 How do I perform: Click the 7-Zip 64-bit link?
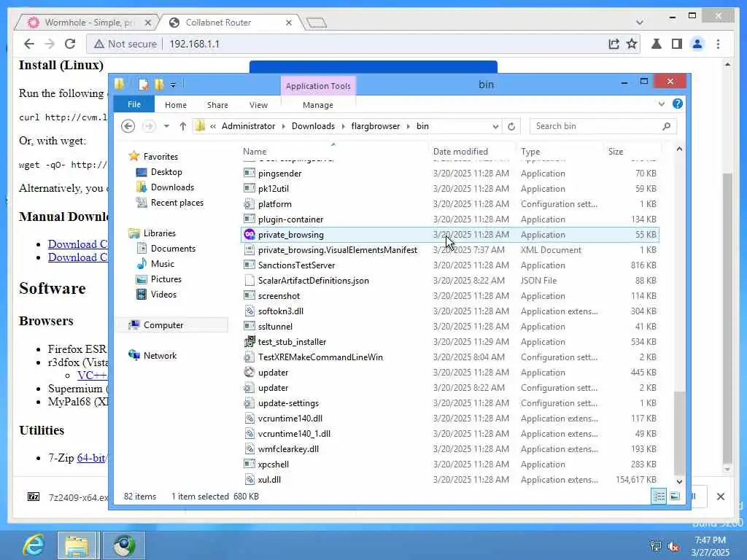tap(91, 458)
